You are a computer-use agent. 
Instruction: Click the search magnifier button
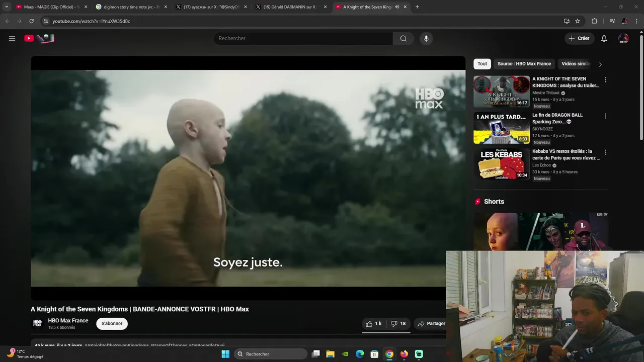click(403, 38)
